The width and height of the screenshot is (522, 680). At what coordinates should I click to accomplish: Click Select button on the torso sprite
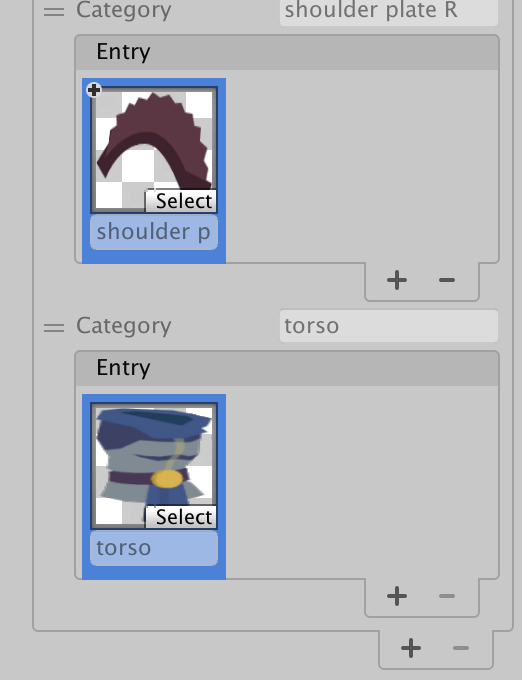click(x=181, y=517)
